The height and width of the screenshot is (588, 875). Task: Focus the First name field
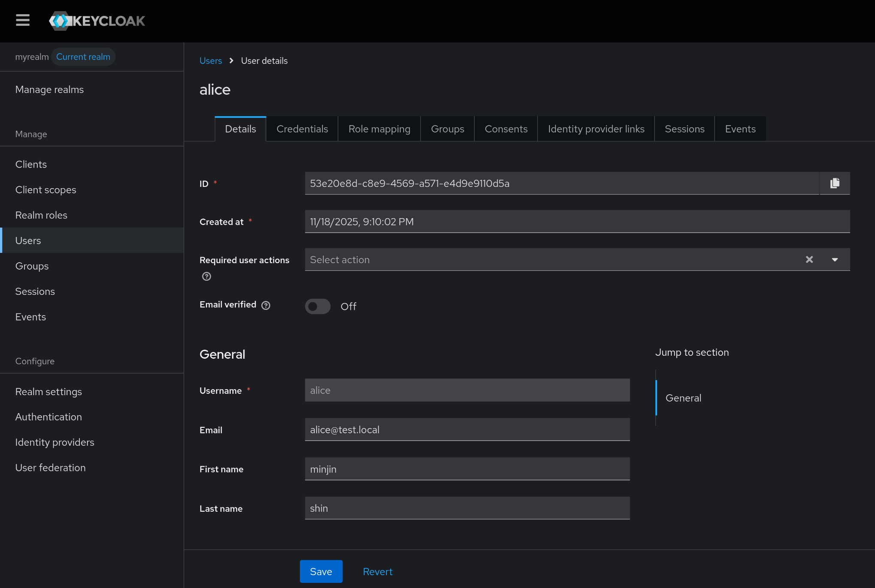click(467, 469)
